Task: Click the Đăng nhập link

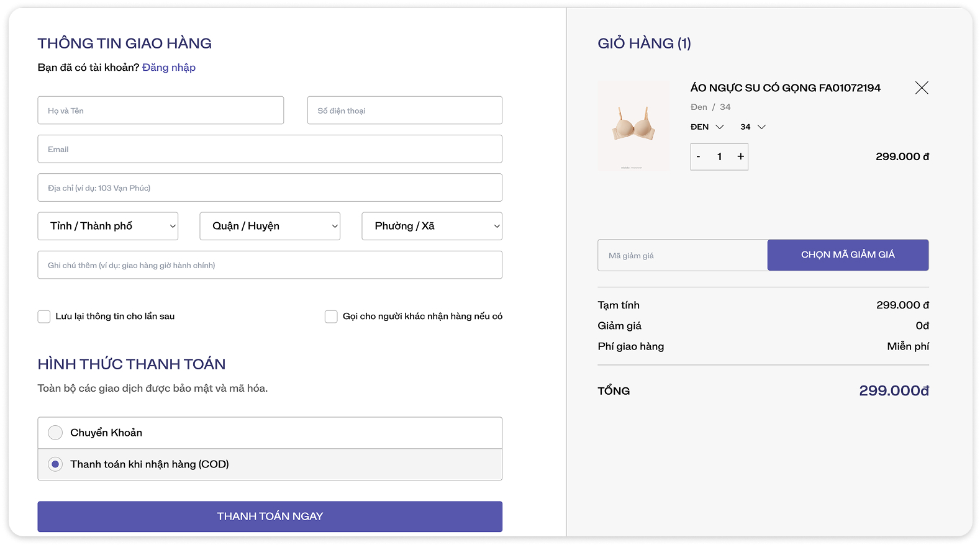Action: click(x=168, y=68)
